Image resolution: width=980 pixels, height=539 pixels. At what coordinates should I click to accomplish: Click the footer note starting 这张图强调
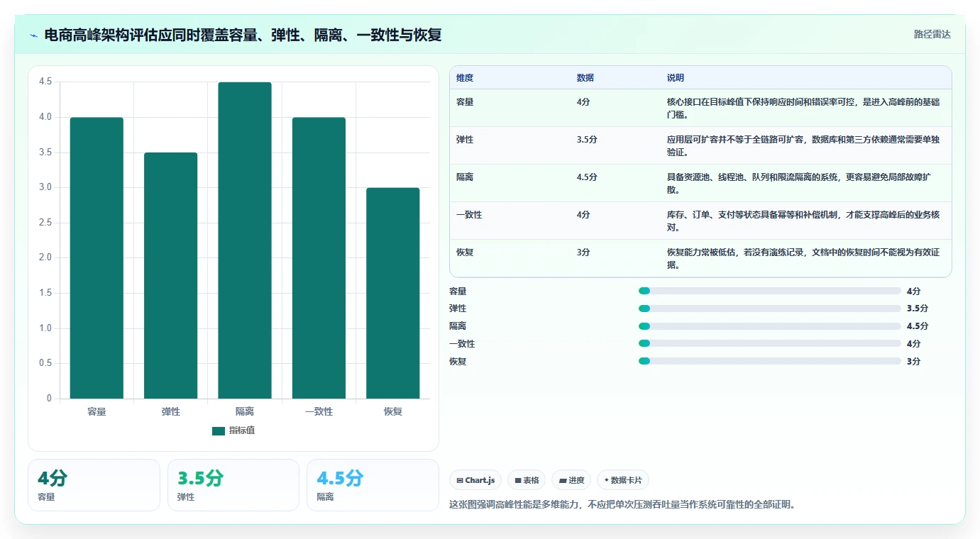click(622, 505)
